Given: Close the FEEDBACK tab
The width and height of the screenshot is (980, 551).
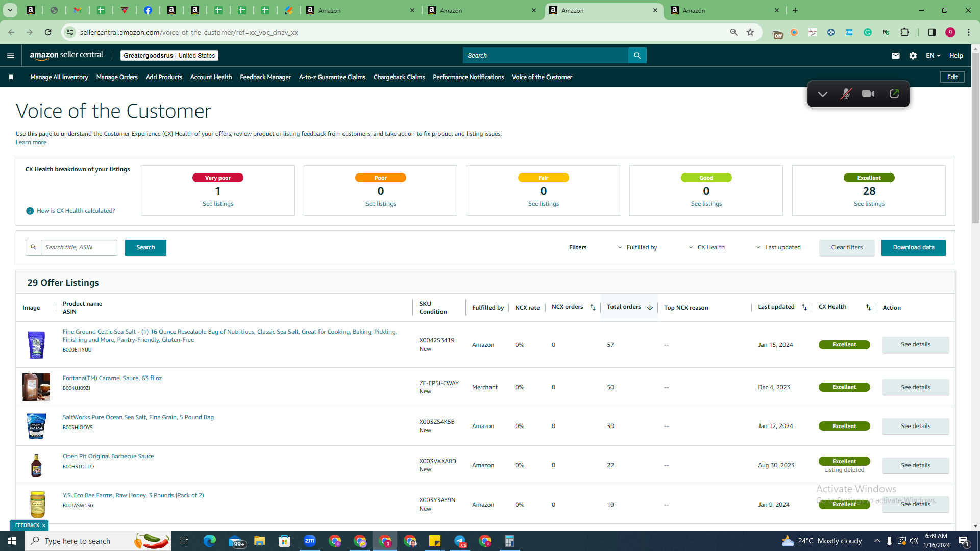Looking at the screenshot, I should point(44,525).
